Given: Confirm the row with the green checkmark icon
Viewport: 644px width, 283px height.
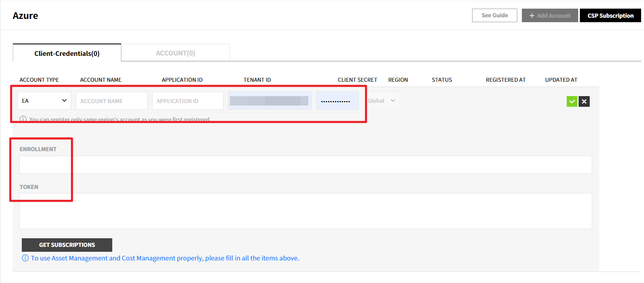Looking at the screenshot, I should (572, 101).
